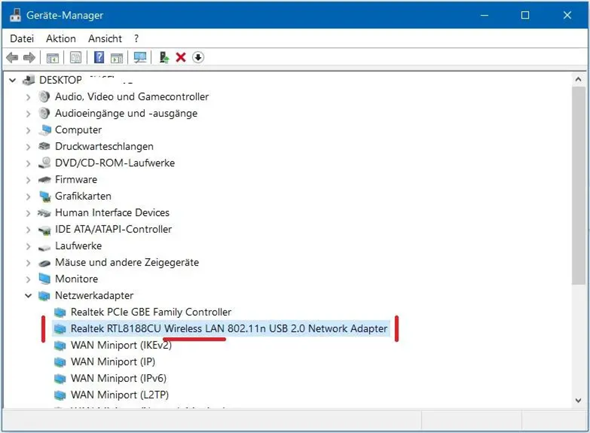Open the Ansicht menu

coord(105,38)
